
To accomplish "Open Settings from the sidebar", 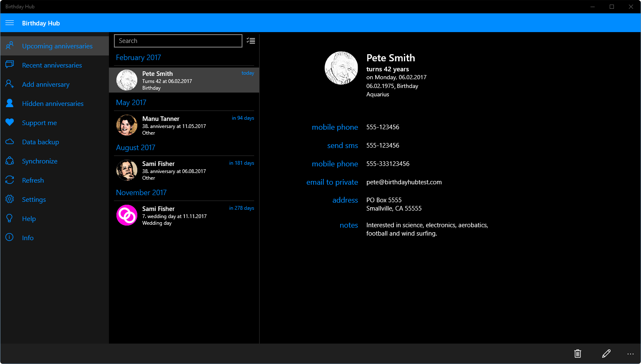I will click(34, 199).
